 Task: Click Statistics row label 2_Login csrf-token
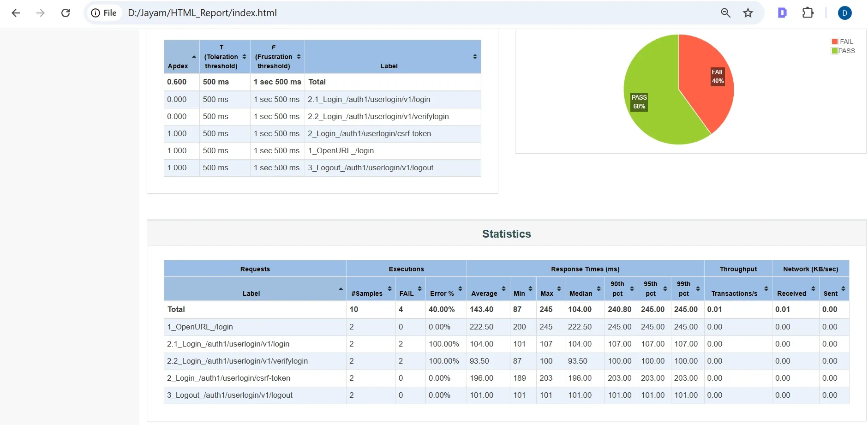click(228, 378)
